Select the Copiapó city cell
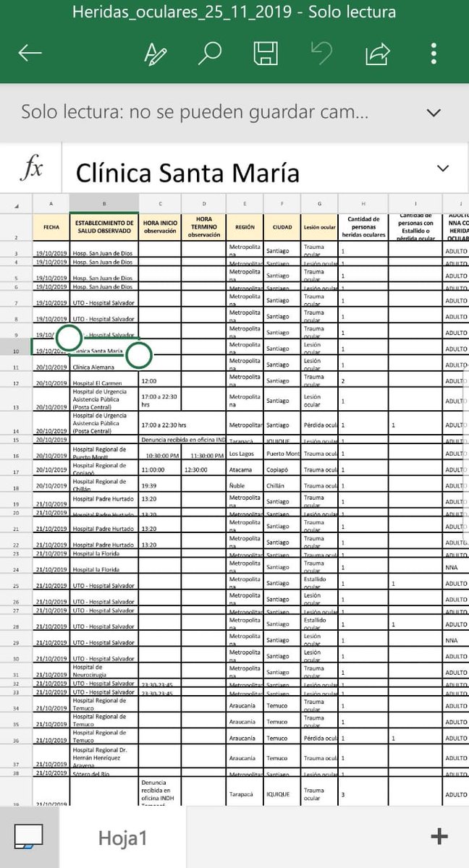469x868 pixels. (x=282, y=469)
